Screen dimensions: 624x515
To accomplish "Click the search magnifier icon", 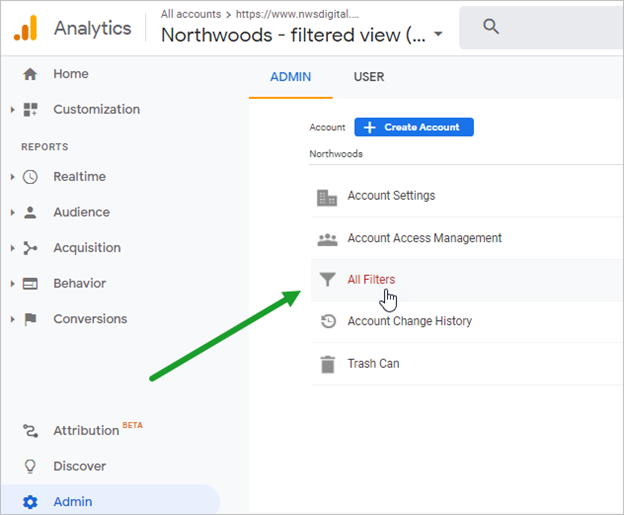I will (x=491, y=27).
